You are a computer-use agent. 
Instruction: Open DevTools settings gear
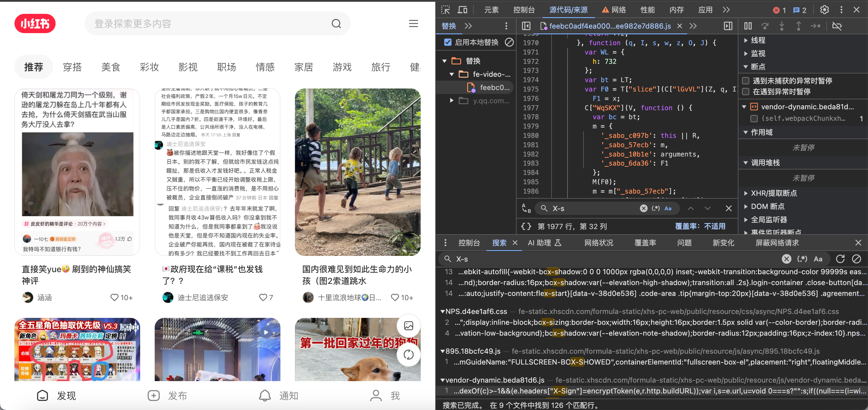point(824,10)
